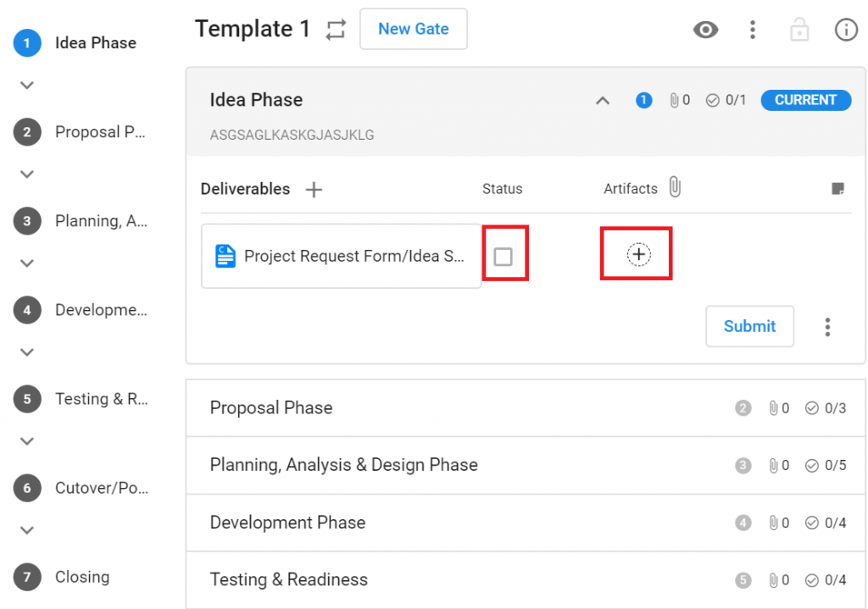Screen dimensions: 868x609
Task: Click the 0/3 progress indicator on Proposal Phase
Action: (825, 407)
